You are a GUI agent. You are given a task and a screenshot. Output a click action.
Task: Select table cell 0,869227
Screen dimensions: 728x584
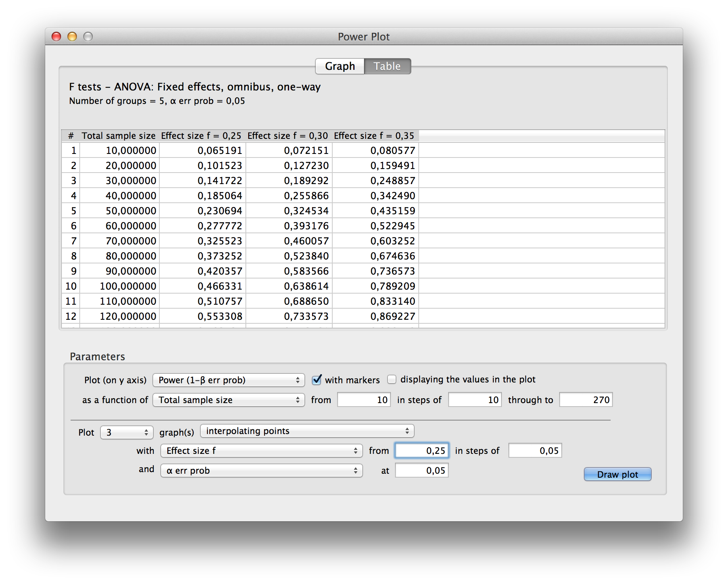click(x=375, y=316)
